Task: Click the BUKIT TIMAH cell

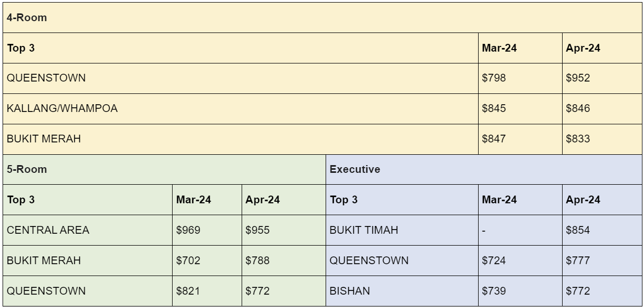Action: (x=402, y=230)
